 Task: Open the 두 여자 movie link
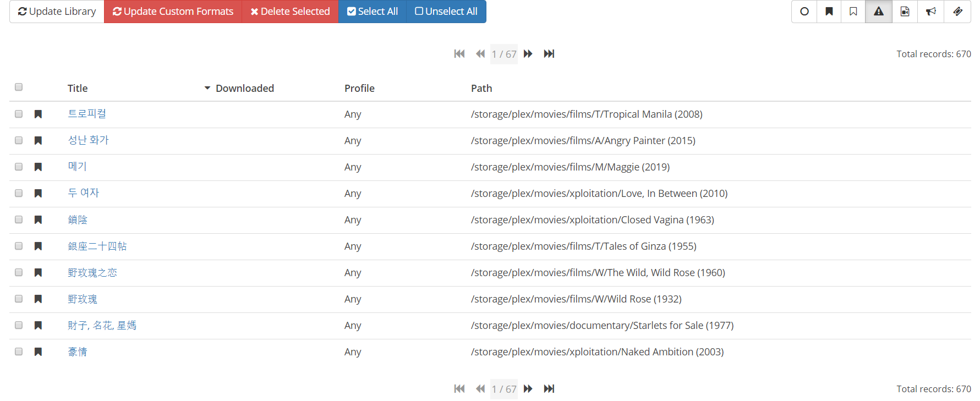tap(83, 193)
